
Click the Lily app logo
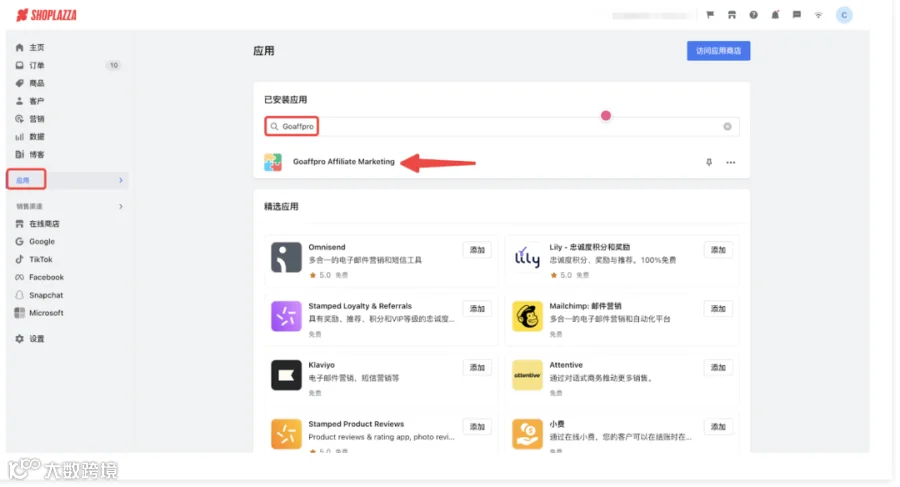pos(527,257)
